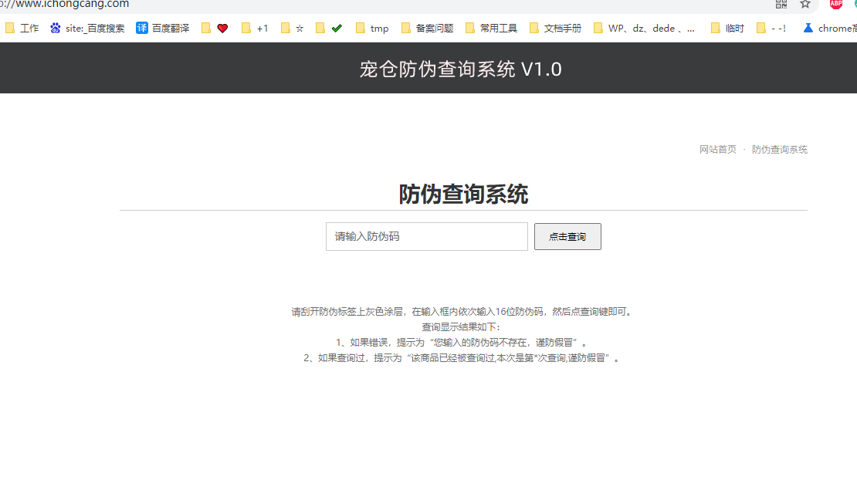The image size is (857, 504).
Task: Bookmark this page with the star icon
Action: click(x=805, y=4)
